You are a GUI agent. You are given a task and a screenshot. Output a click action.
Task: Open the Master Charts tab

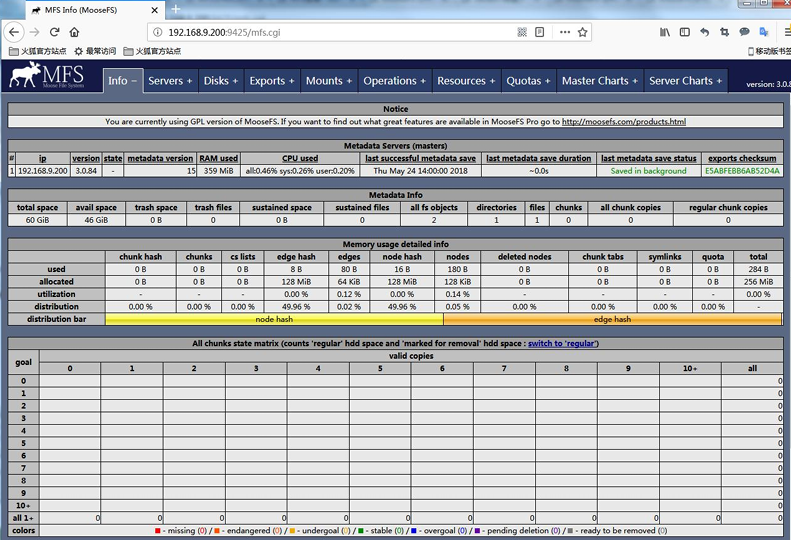click(600, 81)
